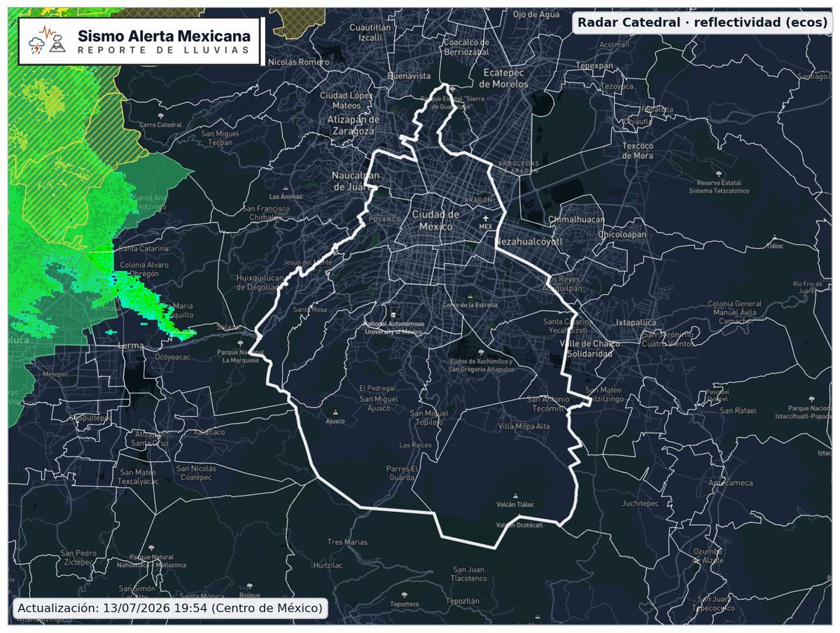This screenshot has height=633, width=840.
Task: Select the San Rafael label
Action: pos(738,410)
